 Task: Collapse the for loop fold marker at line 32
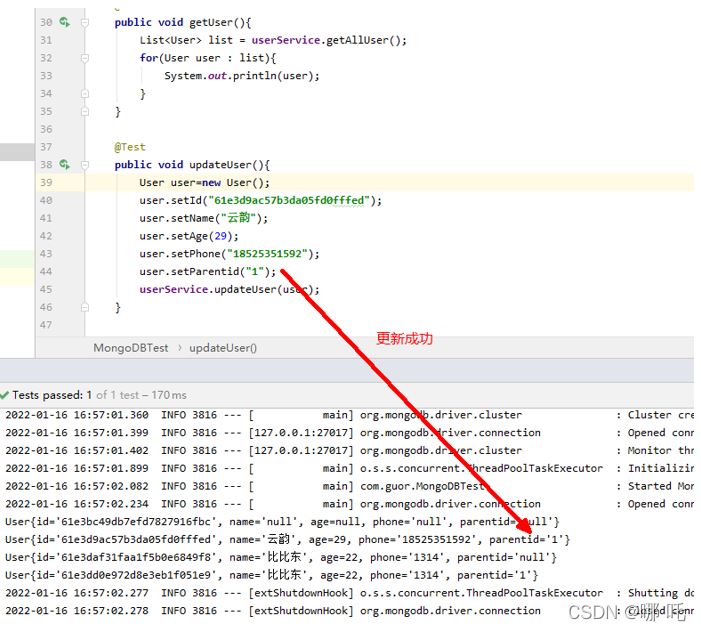[84, 58]
